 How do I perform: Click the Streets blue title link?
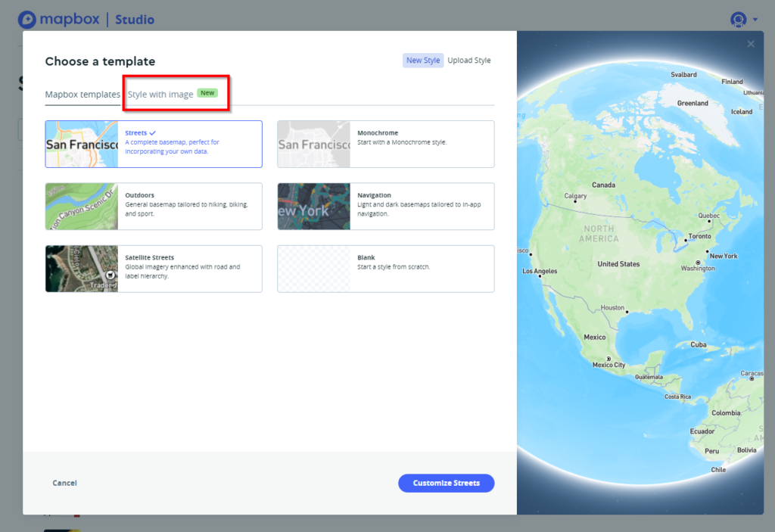point(135,132)
